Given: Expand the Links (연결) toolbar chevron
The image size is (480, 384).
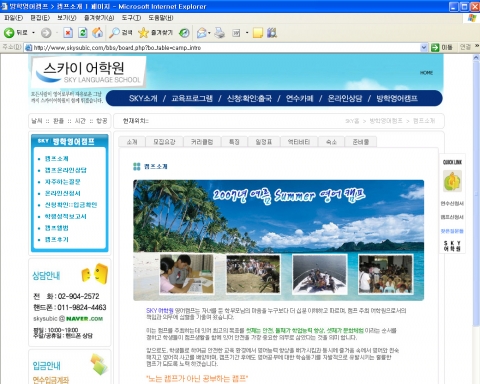Looking at the screenshot, I should tap(477, 46).
